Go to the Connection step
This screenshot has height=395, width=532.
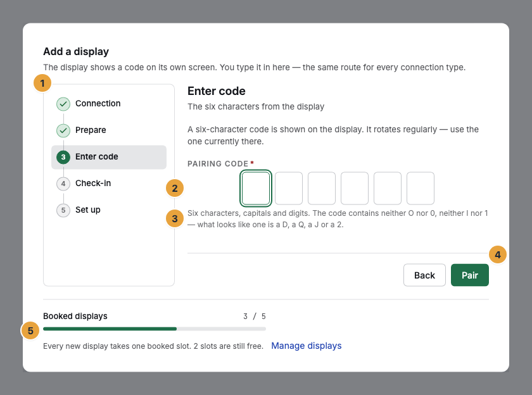point(109,104)
